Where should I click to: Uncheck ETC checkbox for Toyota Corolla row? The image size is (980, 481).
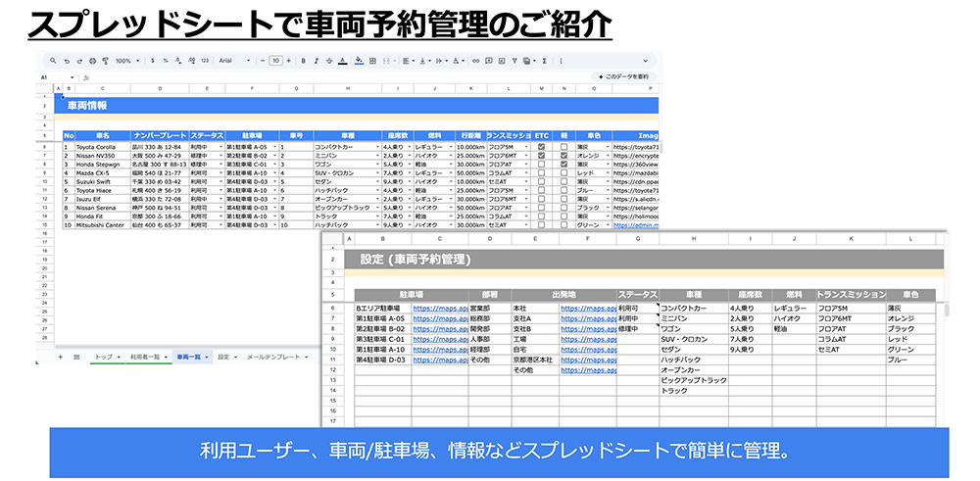point(542,147)
